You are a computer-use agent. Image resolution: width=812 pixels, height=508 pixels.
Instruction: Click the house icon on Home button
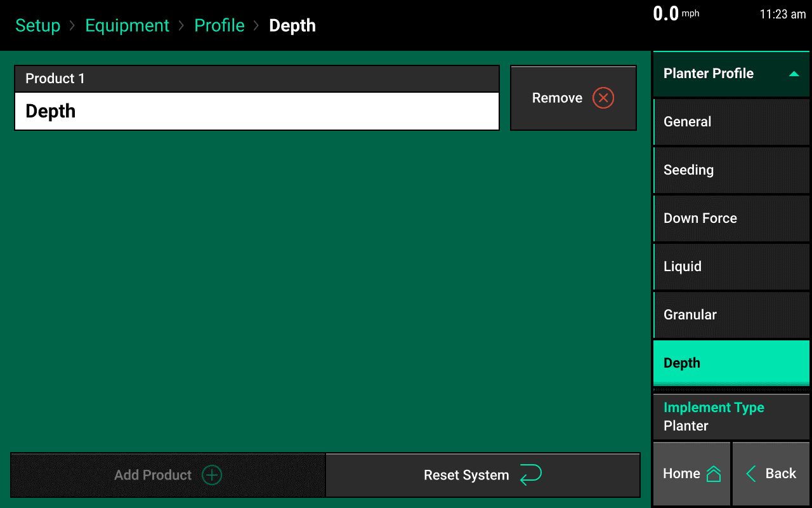pos(714,474)
